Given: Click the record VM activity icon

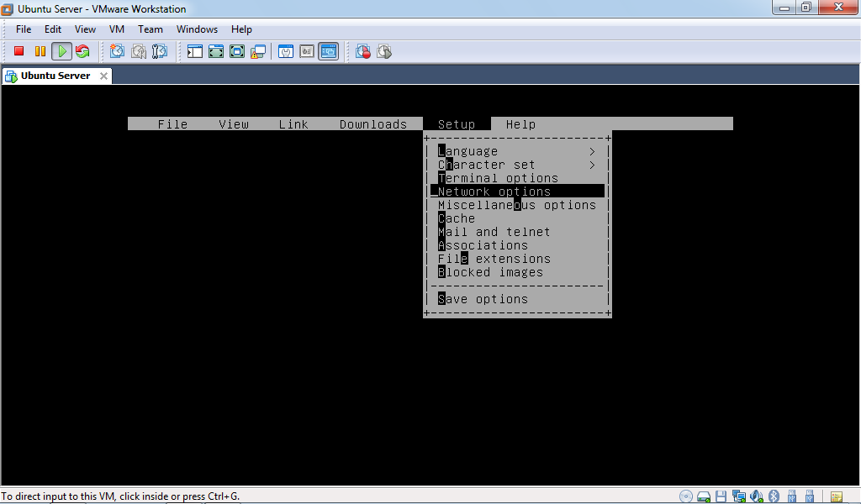Looking at the screenshot, I should click(363, 51).
